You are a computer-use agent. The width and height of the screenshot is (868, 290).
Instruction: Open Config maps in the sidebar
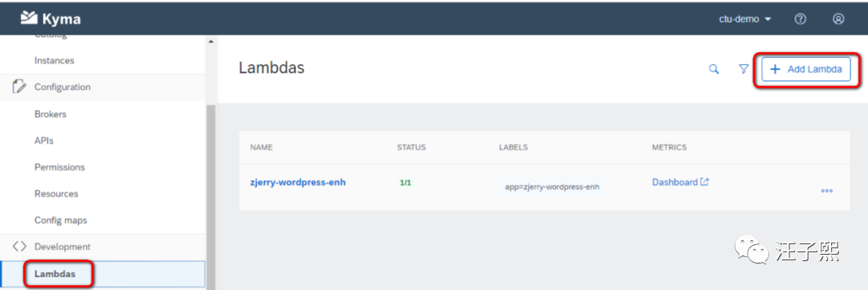click(x=60, y=220)
